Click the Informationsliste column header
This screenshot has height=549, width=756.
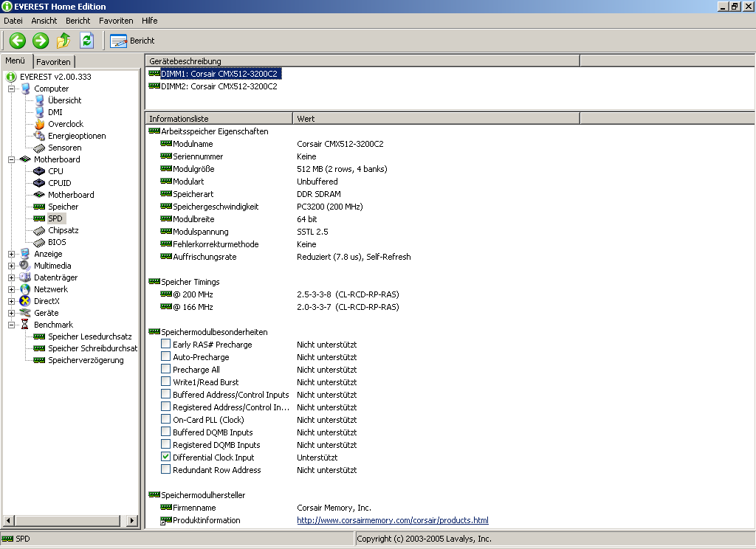point(219,119)
